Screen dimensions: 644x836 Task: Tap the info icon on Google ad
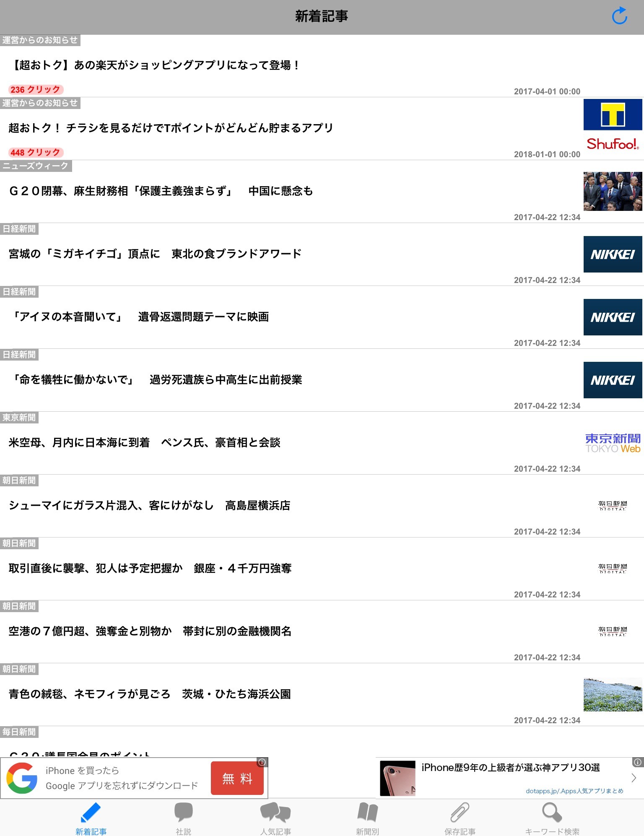[x=262, y=762]
